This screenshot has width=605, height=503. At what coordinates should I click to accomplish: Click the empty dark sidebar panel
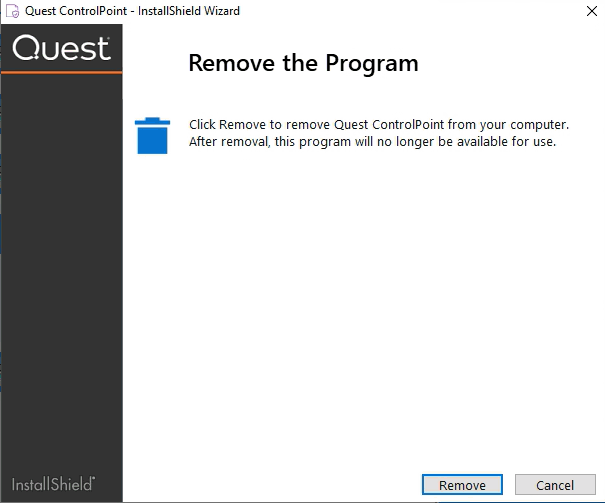(x=62, y=270)
